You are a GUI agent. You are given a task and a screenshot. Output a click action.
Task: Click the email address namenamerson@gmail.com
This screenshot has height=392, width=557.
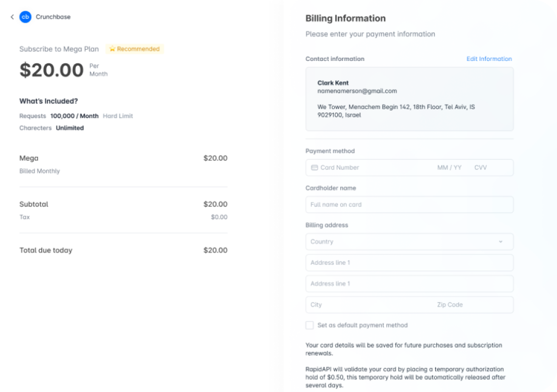point(358,91)
